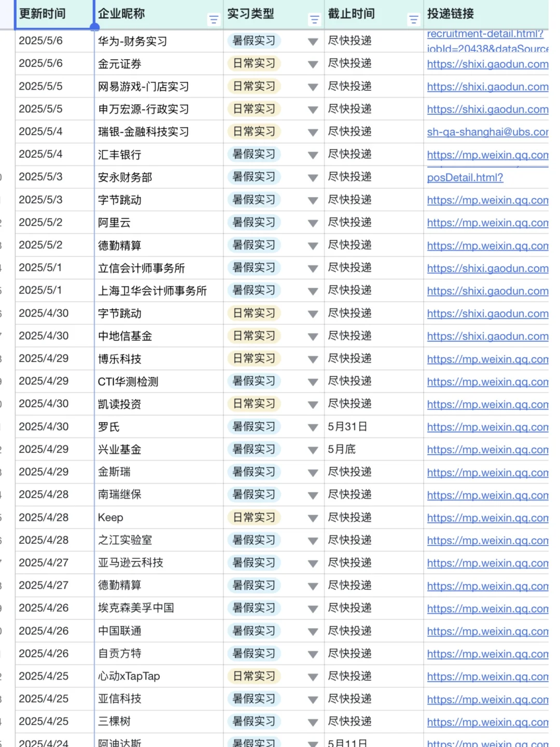Follow gaodun link in 申万宏源-行政实习 row
The width and height of the screenshot is (560, 747).
coord(487,109)
